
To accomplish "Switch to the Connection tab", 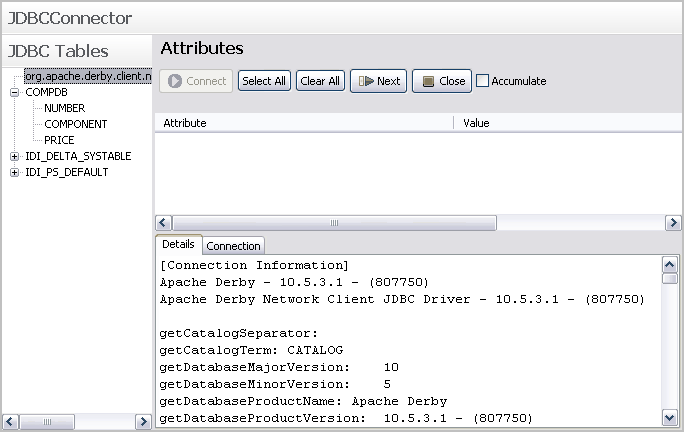I will coord(233,246).
